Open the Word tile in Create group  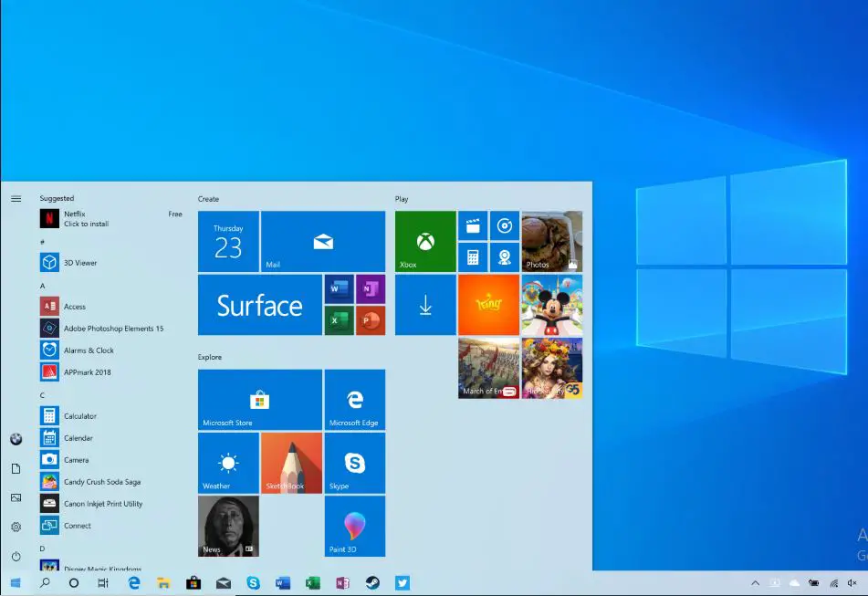[339, 288]
